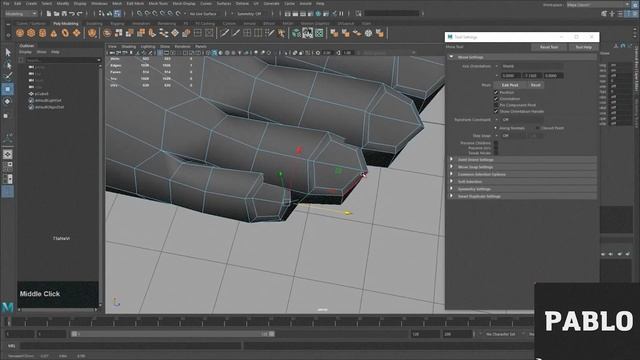Image resolution: width=640 pixels, height=360 pixels.
Task: Enable the Pin Component Pivot checkbox
Action: pos(496,105)
